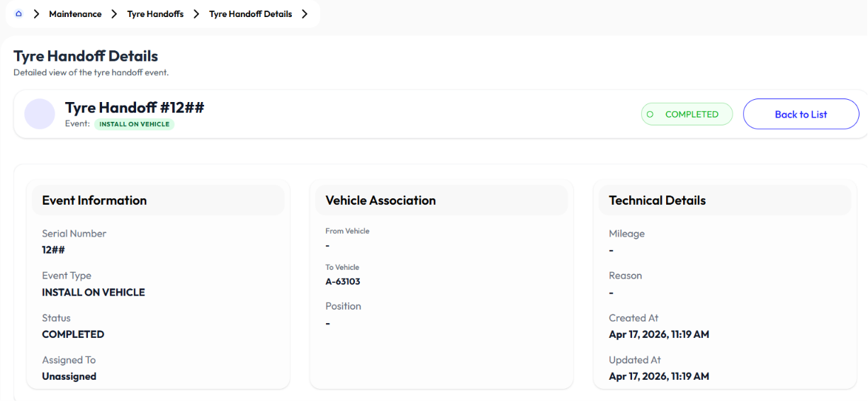Image resolution: width=868 pixels, height=401 pixels.
Task: Click the To Vehicle value A-63103
Action: [343, 281]
